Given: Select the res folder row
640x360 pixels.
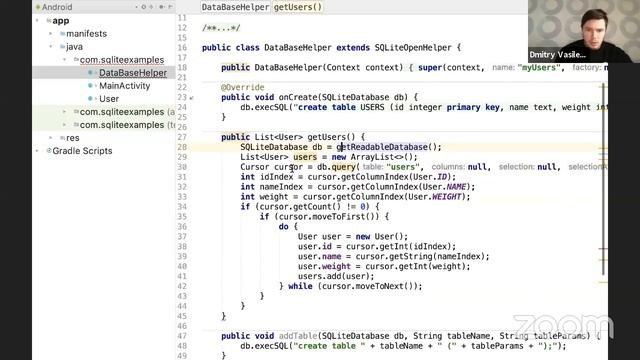Looking at the screenshot, I should 104,138.
